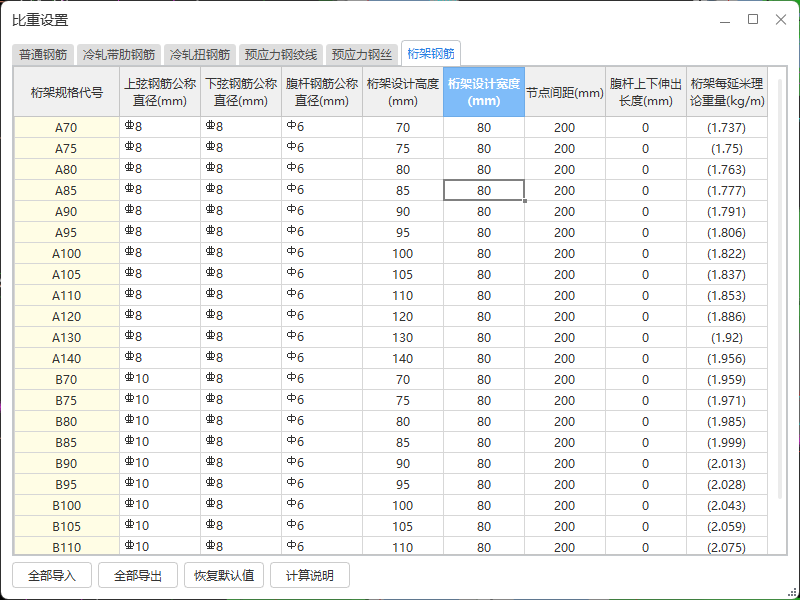Click the weight value (2.075) in row B110

pos(727,546)
